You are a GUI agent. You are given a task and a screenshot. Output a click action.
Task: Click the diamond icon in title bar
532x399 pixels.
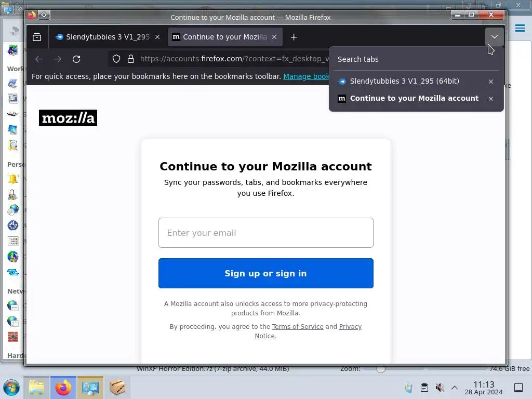44,15
